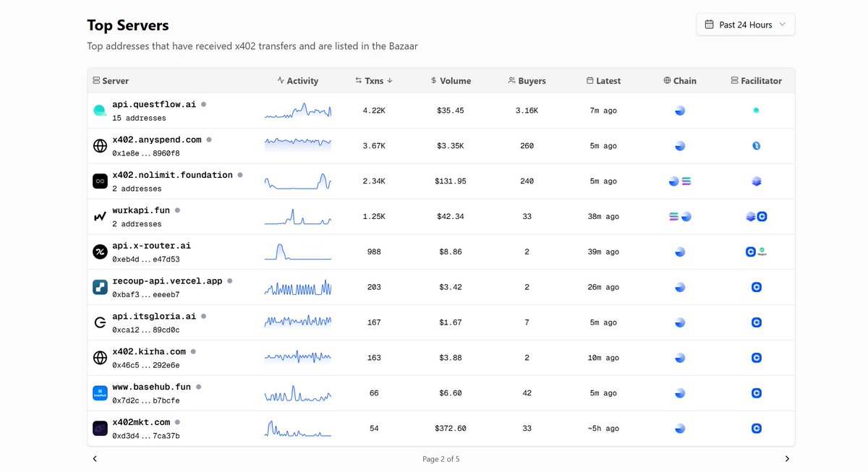
Task: Go to the next page of servers
Action: tap(787, 458)
